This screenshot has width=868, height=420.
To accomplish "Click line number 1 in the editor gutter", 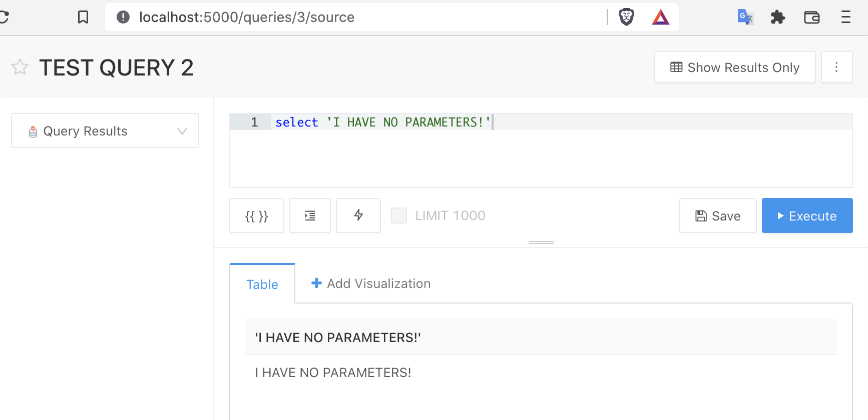I will click(254, 122).
